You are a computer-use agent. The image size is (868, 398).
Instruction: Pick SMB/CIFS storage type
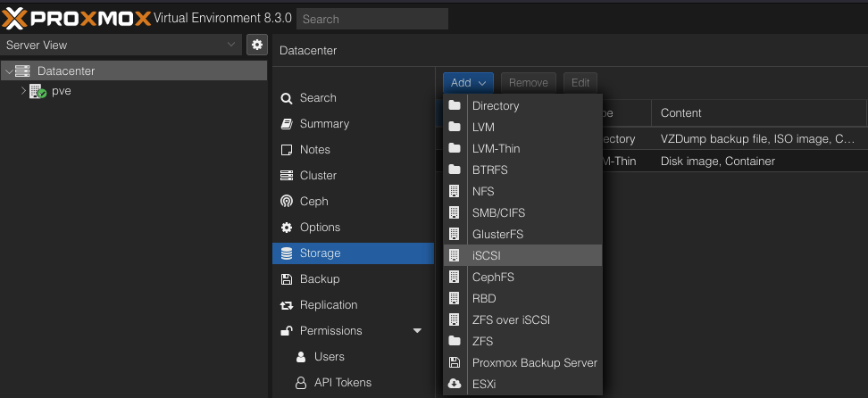click(x=522, y=213)
